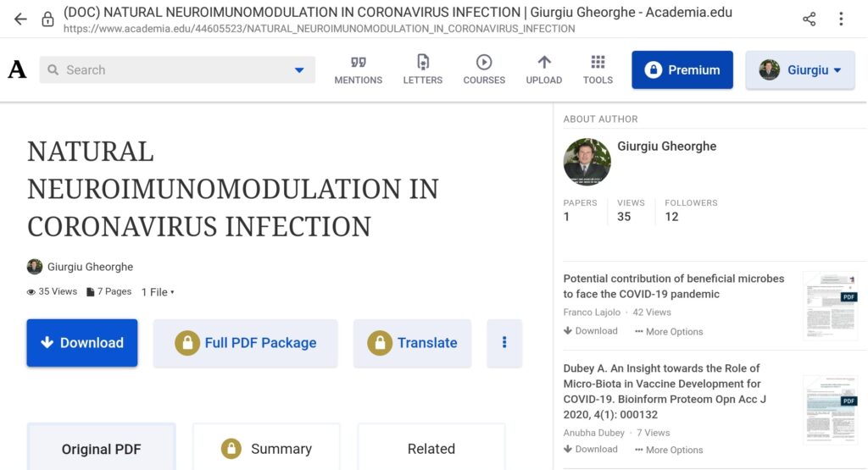Screen dimensions: 868x470
Task: Expand the search dropdown arrow
Action: click(x=299, y=70)
